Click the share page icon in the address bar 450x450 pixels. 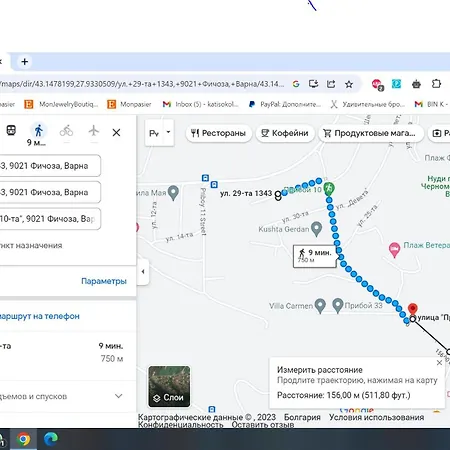331,84
